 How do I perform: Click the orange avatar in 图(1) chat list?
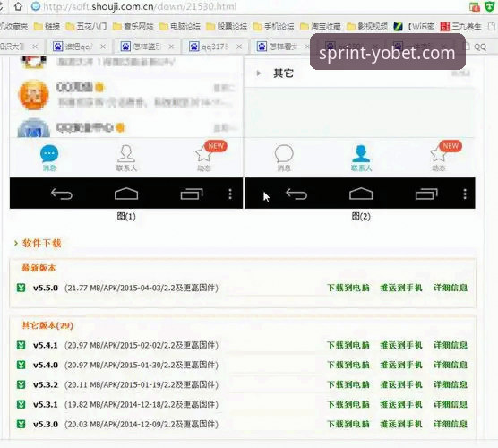(34, 94)
